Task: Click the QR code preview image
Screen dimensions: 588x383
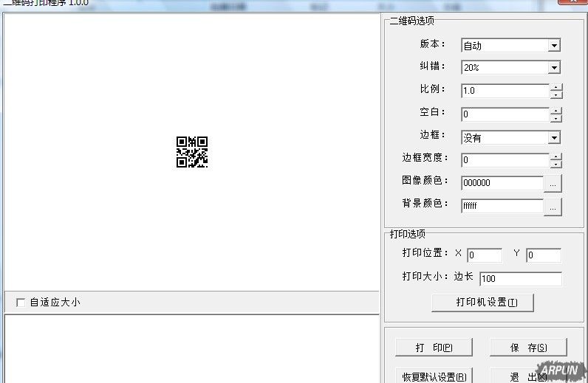Action: [192, 152]
